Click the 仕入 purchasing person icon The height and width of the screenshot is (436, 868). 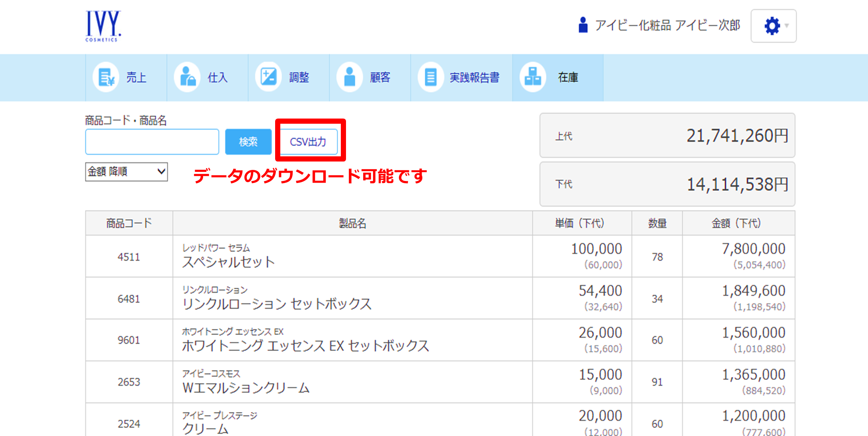point(187,77)
